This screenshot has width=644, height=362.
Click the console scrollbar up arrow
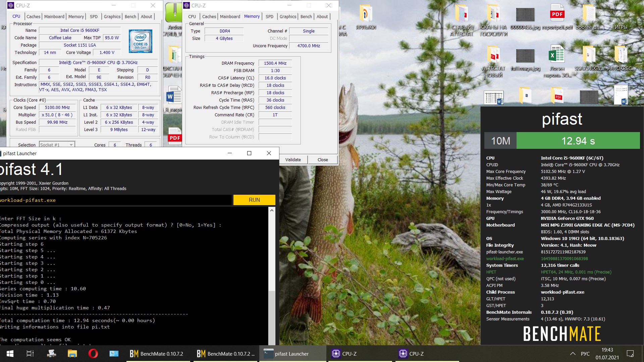coord(272,210)
